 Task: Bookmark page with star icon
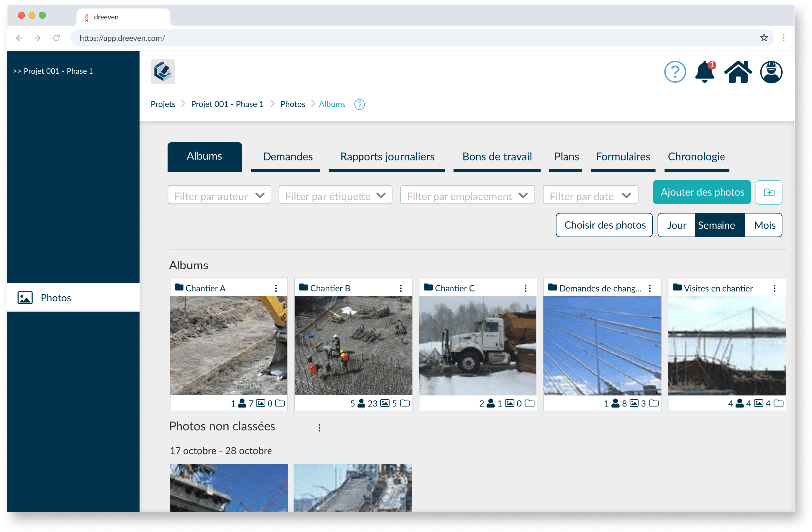(764, 38)
